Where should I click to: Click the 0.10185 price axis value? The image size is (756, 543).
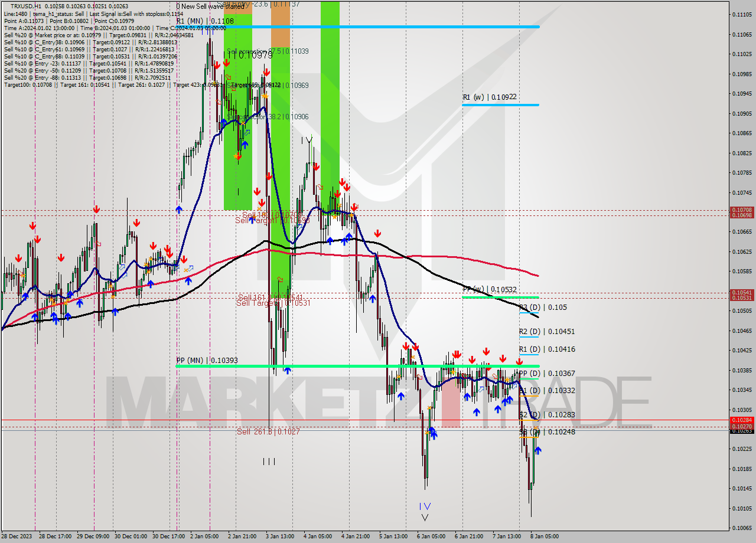pos(742,469)
